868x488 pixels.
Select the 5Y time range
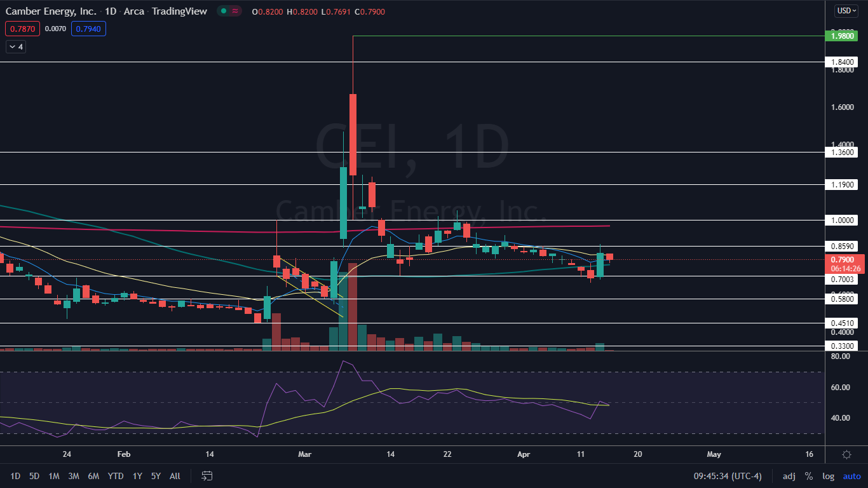(x=156, y=476)
